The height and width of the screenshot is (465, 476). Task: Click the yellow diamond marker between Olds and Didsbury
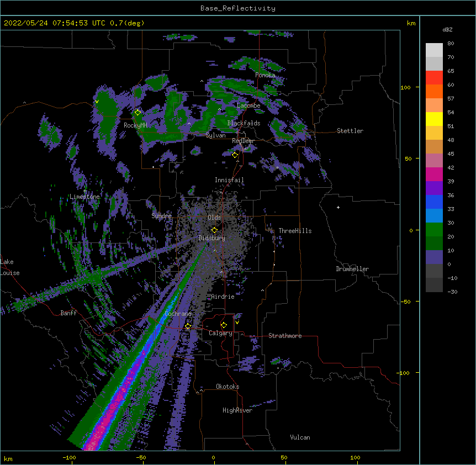click(x=214, y=230)
